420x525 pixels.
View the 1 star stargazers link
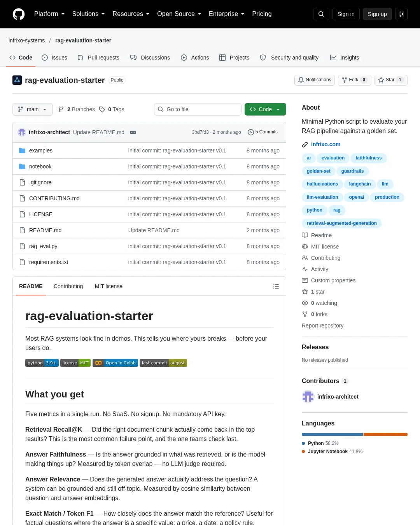(x=313, y=292)
